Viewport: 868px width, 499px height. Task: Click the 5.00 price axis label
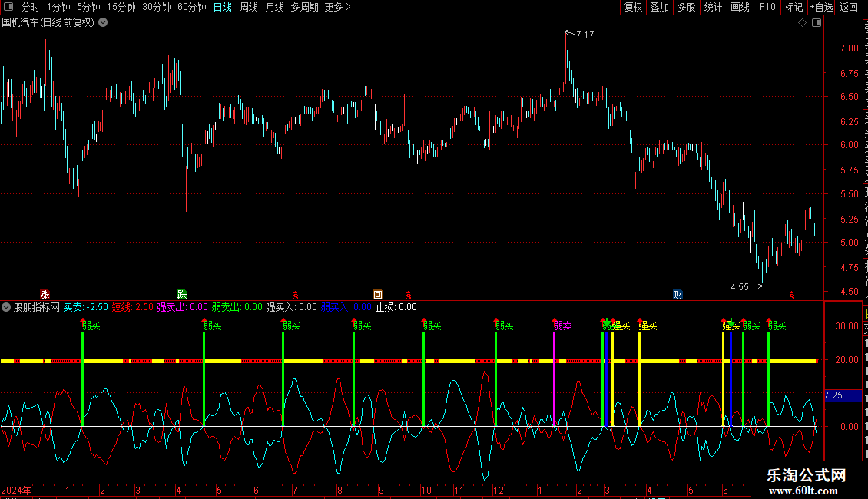pyautogui.click(x=849, y=243)
